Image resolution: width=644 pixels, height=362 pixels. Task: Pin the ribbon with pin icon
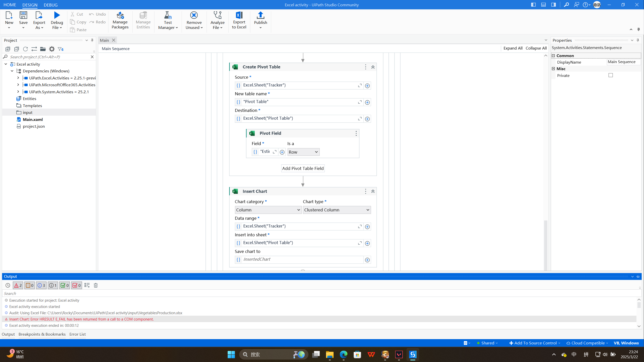click(x=638, y=29)
